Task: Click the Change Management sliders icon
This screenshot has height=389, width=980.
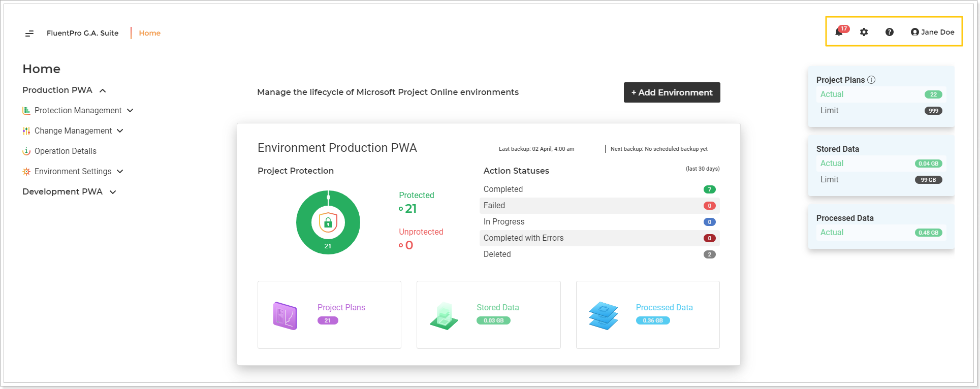Action: click(x=26, y=131)
